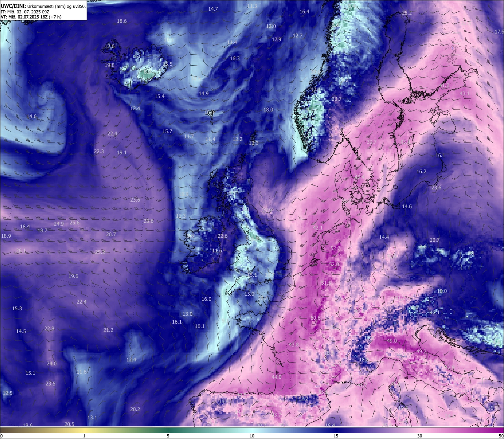The image size is (504, 439).
Task: Click the map value 18.0
Action: pos(268,110)
